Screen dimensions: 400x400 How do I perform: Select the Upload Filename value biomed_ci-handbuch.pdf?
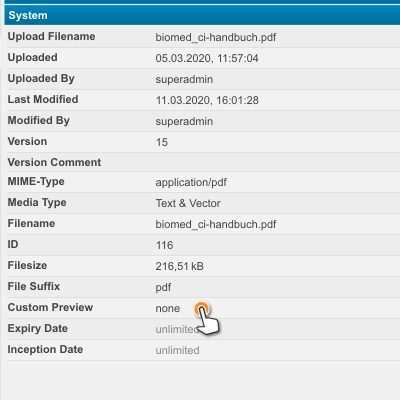point(216,37)
